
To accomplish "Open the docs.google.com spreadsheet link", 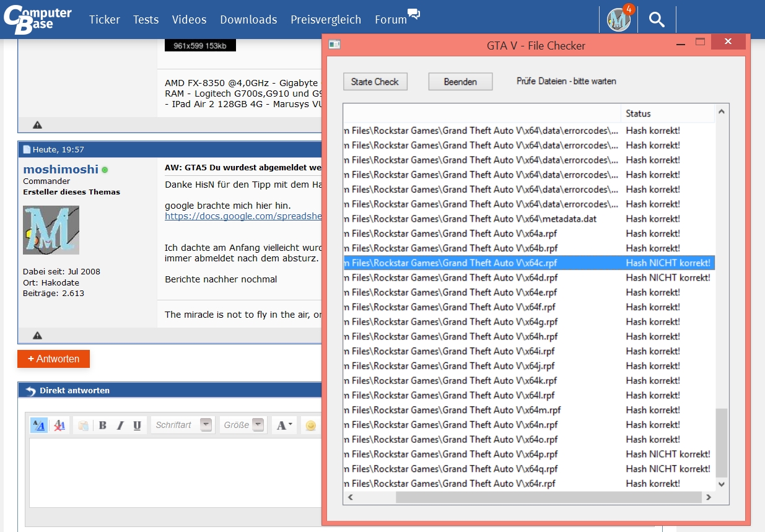I will point(243,216).
